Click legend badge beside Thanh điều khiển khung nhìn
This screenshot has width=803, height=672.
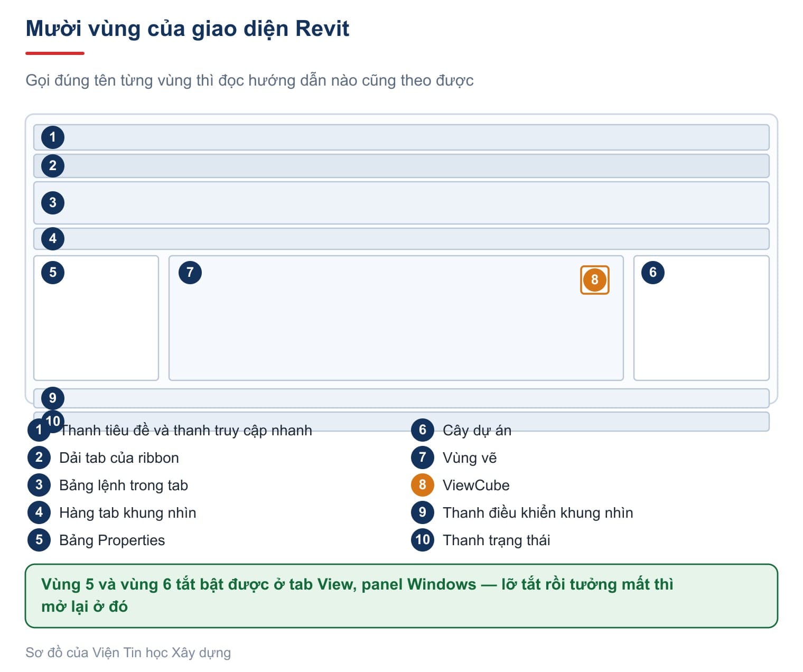coord(422,512)
